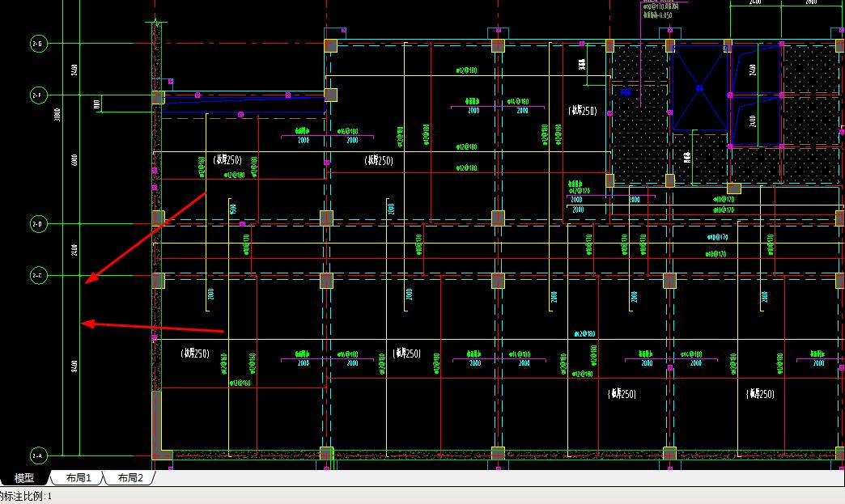The width and height of the screenshot is (845, 504).
Task: Pick the 31800 overall dimension text
Action: [57, 115]
